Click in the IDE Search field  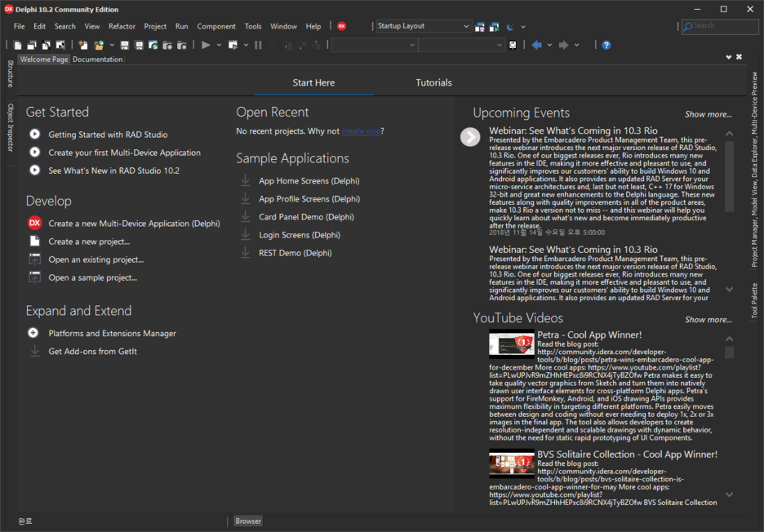[720, 26]
